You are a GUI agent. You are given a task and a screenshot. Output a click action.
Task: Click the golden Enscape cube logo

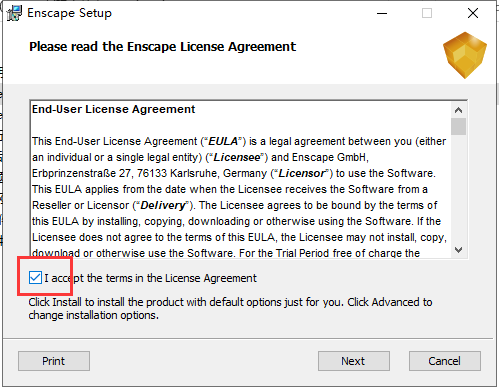tap(465, 55)
